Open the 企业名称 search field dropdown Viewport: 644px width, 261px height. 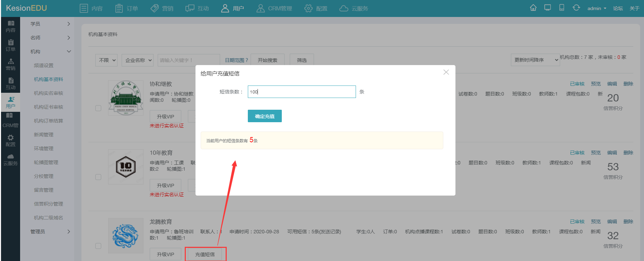click(x=138, y=60)
